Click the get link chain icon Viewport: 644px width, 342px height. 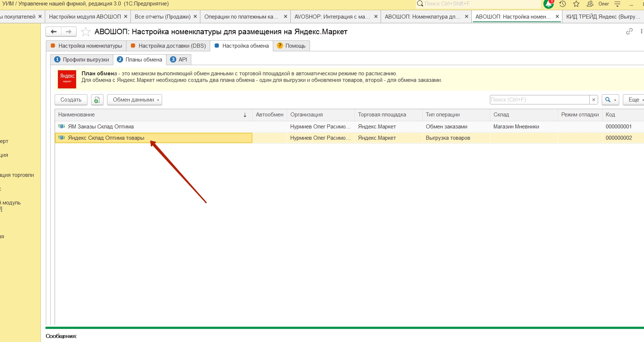[629, 32]
